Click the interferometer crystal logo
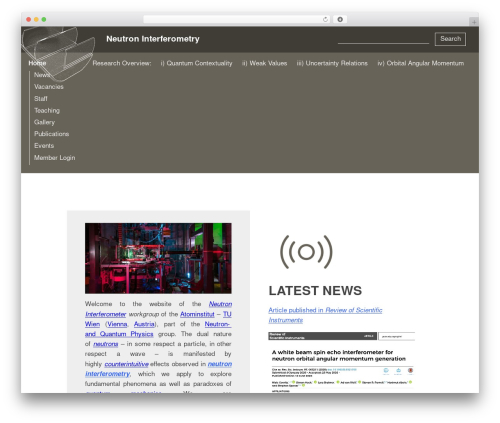The height and width of the screenshot is (423, 500). point(58,53)
